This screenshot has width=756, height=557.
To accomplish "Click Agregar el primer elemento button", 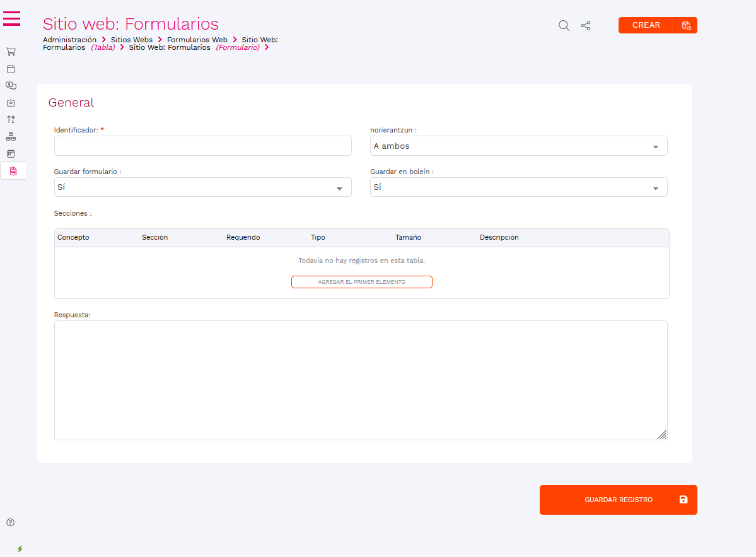I will (361, 282).
